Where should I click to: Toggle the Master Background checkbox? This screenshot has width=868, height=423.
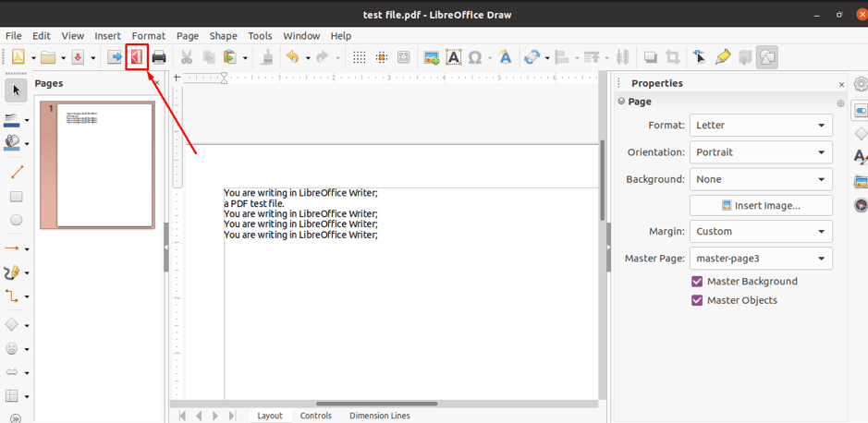point(697,282)
